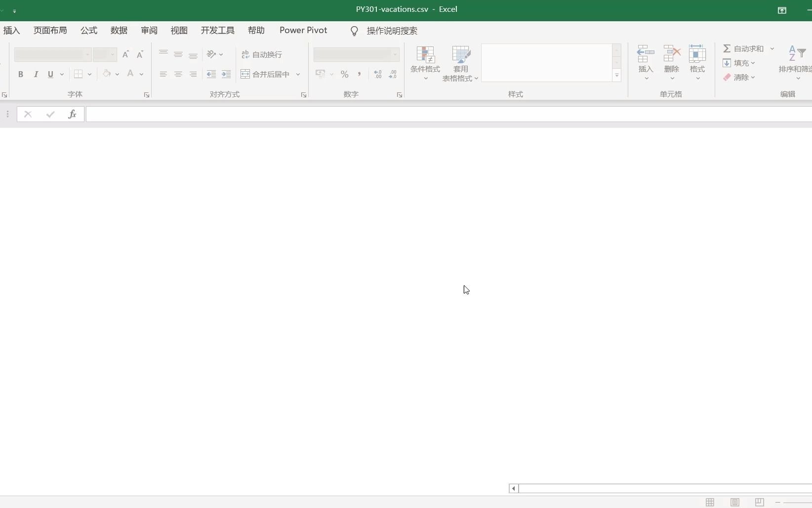
Task: Open the font size combo box
Action: 105,54
